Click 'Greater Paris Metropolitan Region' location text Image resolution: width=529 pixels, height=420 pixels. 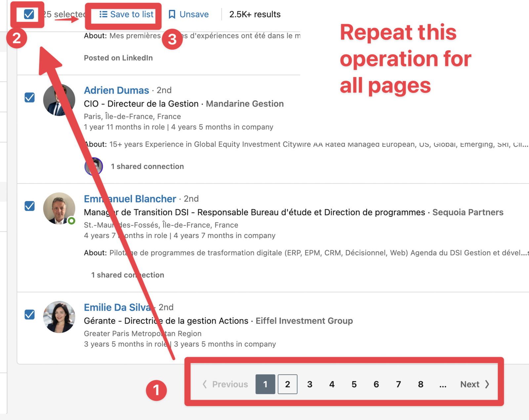[x=142, y=333]
